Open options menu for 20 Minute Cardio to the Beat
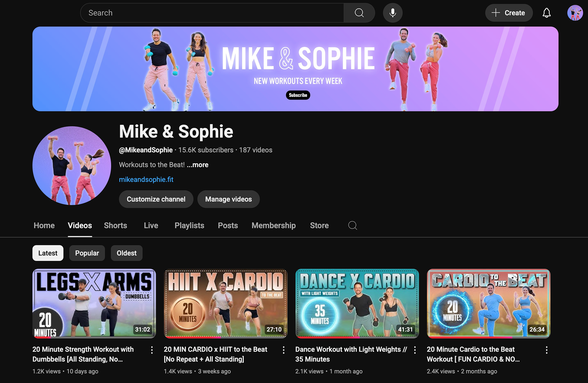 tap(547, 350)
